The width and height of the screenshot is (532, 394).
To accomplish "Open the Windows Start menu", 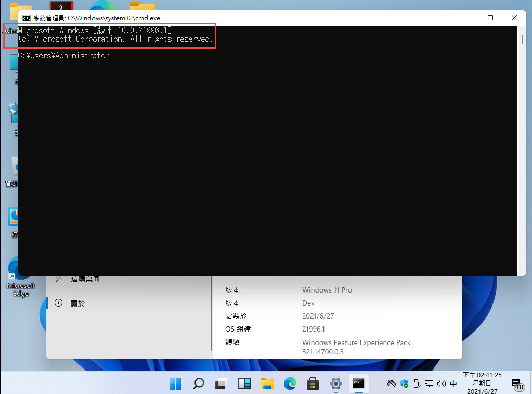I will tap(175, 384).
